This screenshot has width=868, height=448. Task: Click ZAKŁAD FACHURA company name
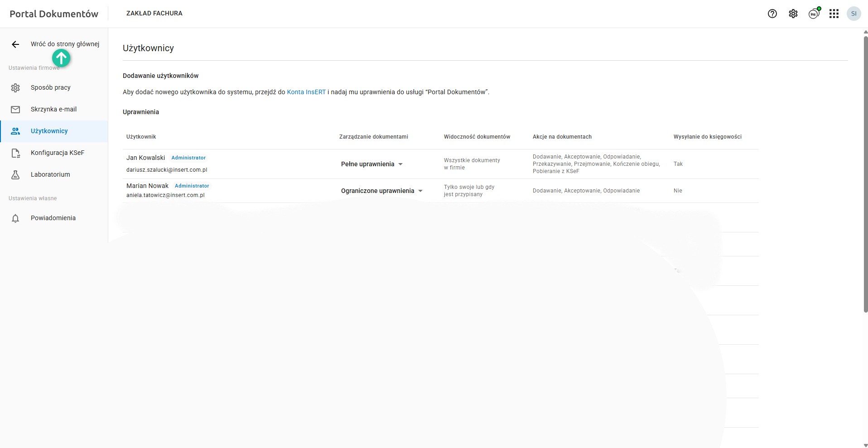(154, 14)
